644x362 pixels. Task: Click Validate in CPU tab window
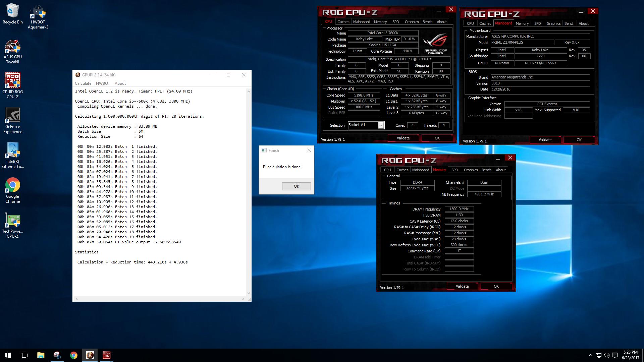pos(403,138)
